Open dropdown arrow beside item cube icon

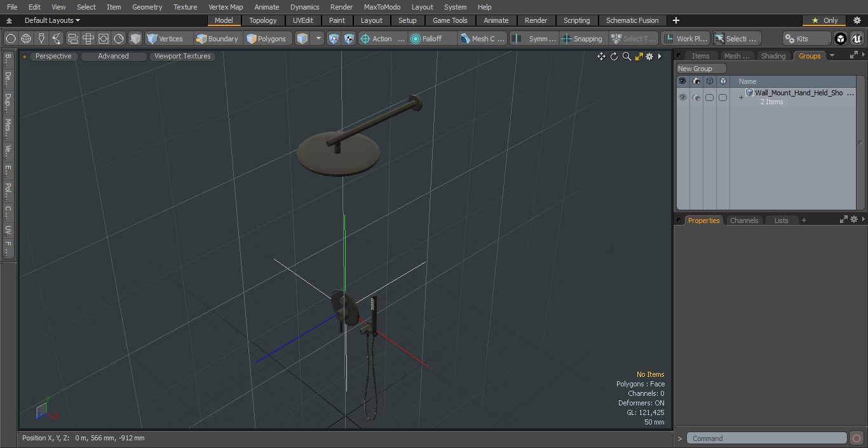click(318, 39)
